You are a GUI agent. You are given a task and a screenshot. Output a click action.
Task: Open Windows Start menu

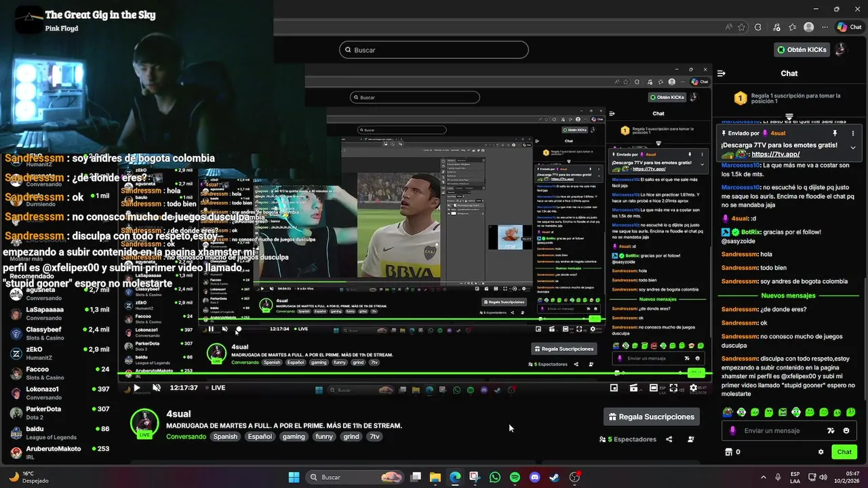coord(294,477)
